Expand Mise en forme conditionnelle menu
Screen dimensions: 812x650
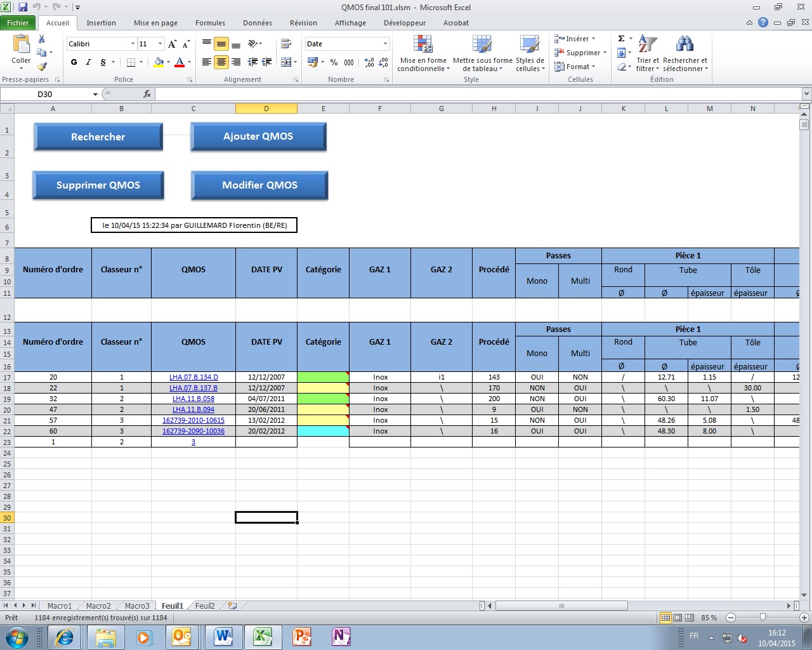423,53
